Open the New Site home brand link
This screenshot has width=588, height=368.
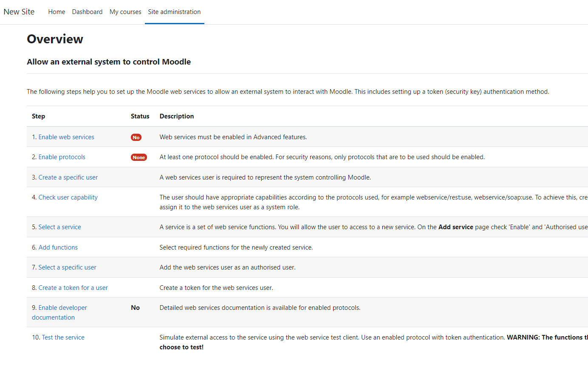[19, 12]
